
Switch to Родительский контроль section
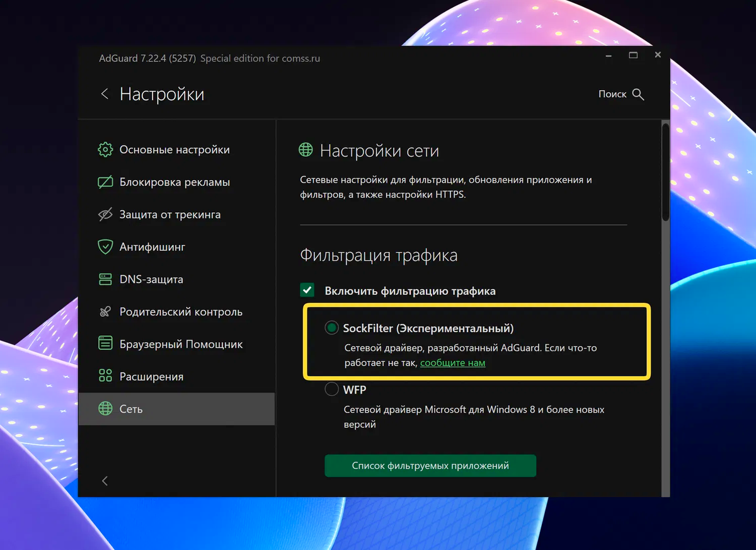(176, 312)
